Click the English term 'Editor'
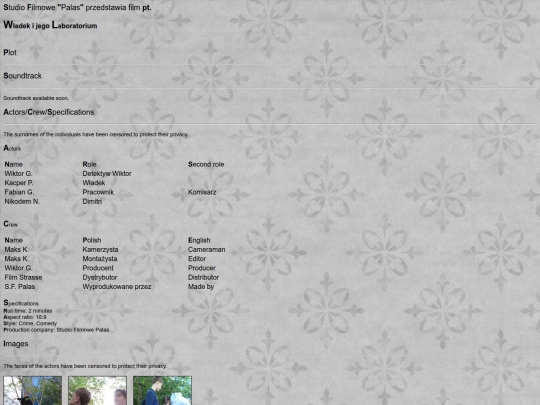This screenshot has width=540, height=405. 197,259
